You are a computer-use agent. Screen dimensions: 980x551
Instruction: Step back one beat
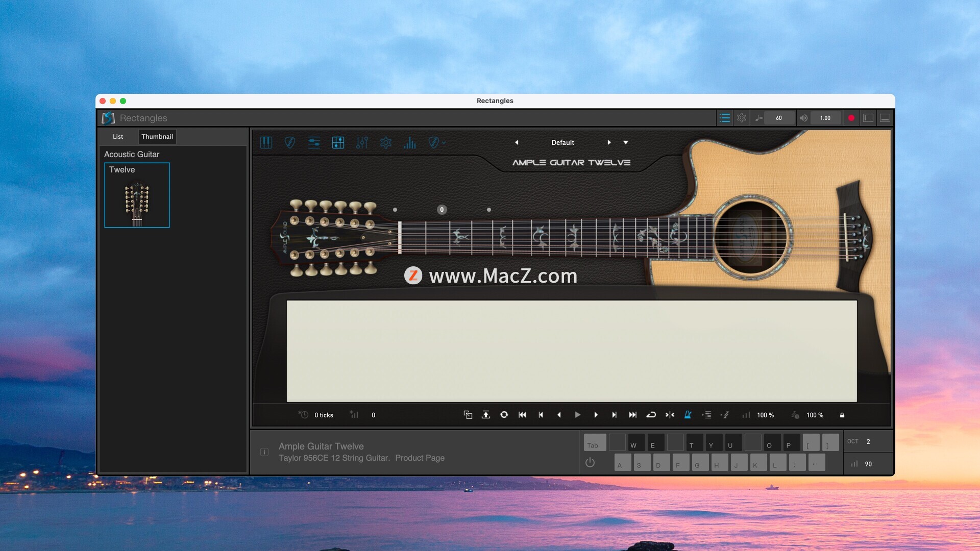(x=559, y=415)
